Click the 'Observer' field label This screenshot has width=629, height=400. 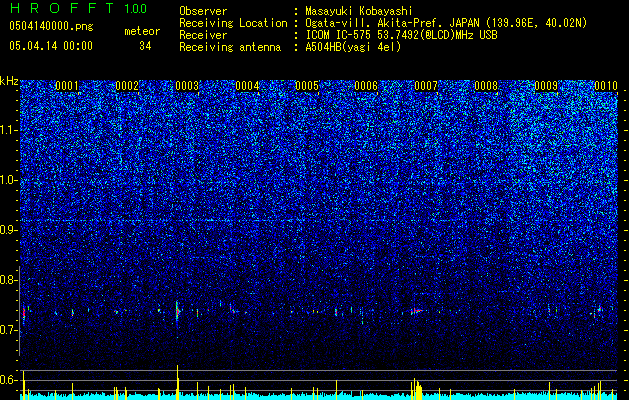point(203,11)
